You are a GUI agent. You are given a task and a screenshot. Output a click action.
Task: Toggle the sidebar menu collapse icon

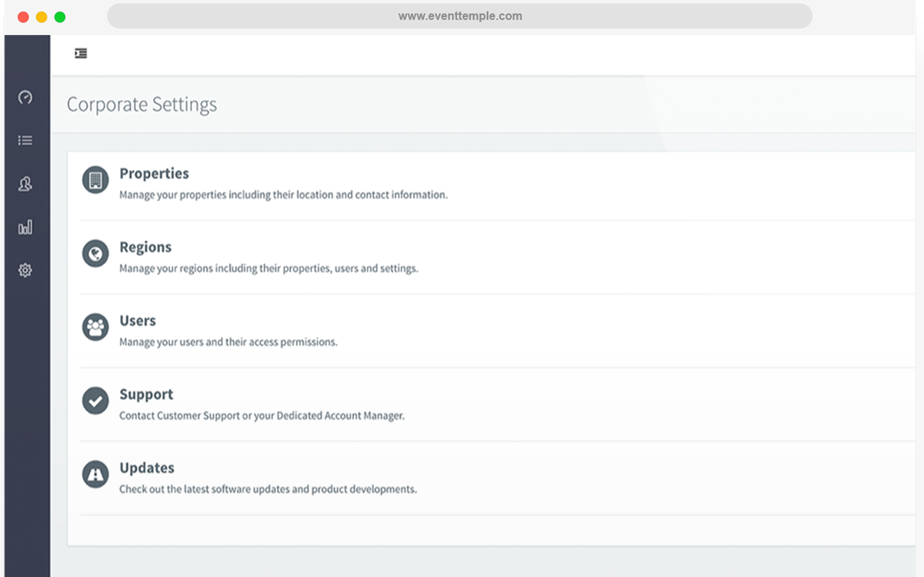tap(81, 53)
